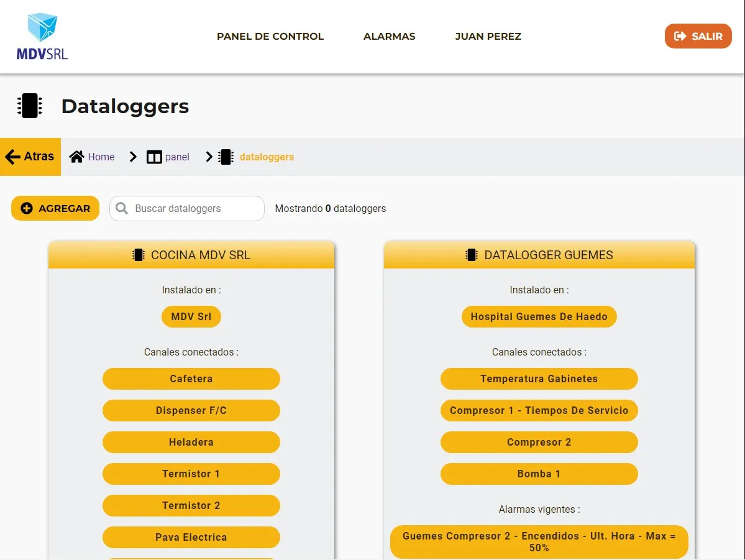Select the Cafetera channel pill

(x=191, y=379)
